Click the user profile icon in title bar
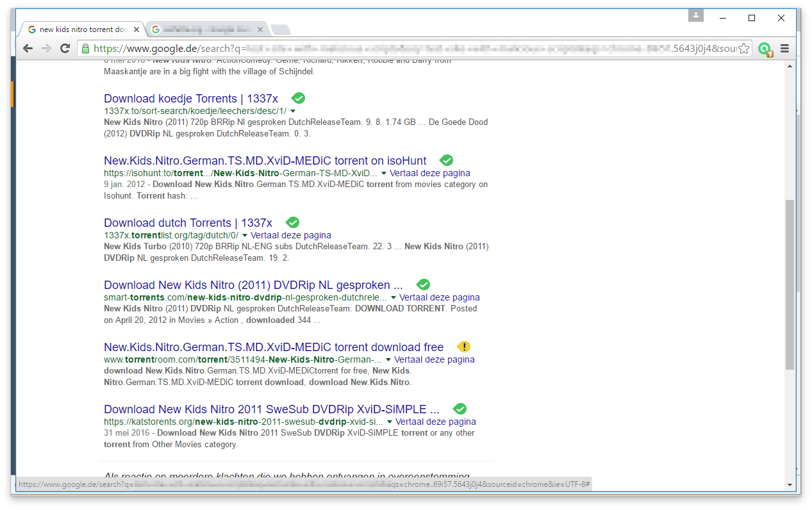 pos(696,15)
